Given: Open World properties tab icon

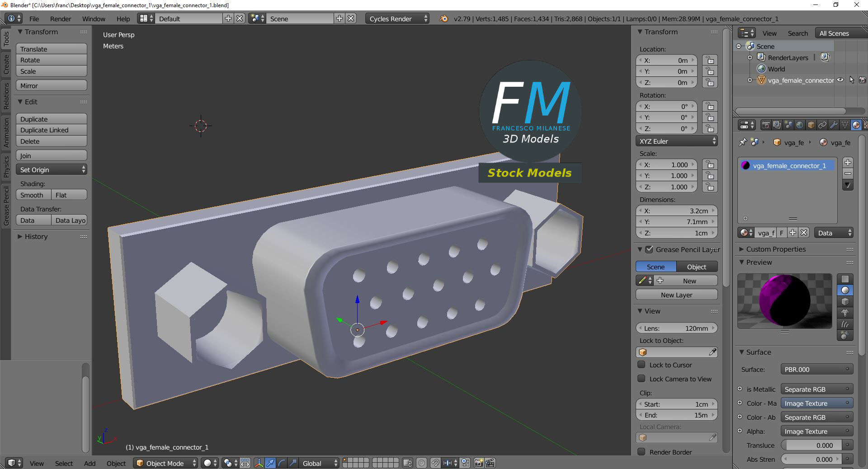Looking at the screenshot, I should click(x=800, y=125).
